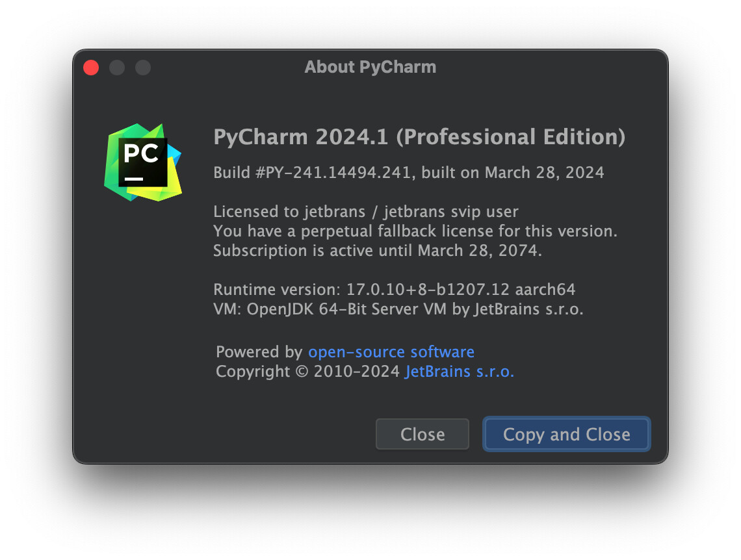This screenshot has width=741, height=560.
Task: Click the Powered by label text
Action: (259, 351)
